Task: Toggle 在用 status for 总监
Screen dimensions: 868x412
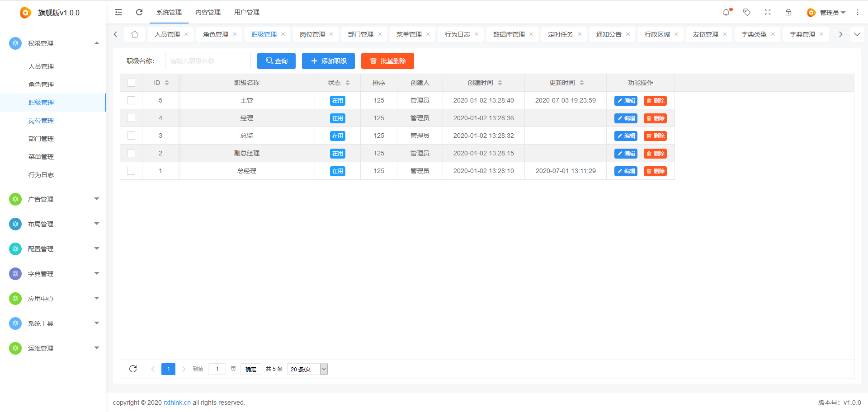Action: point(338,136)
